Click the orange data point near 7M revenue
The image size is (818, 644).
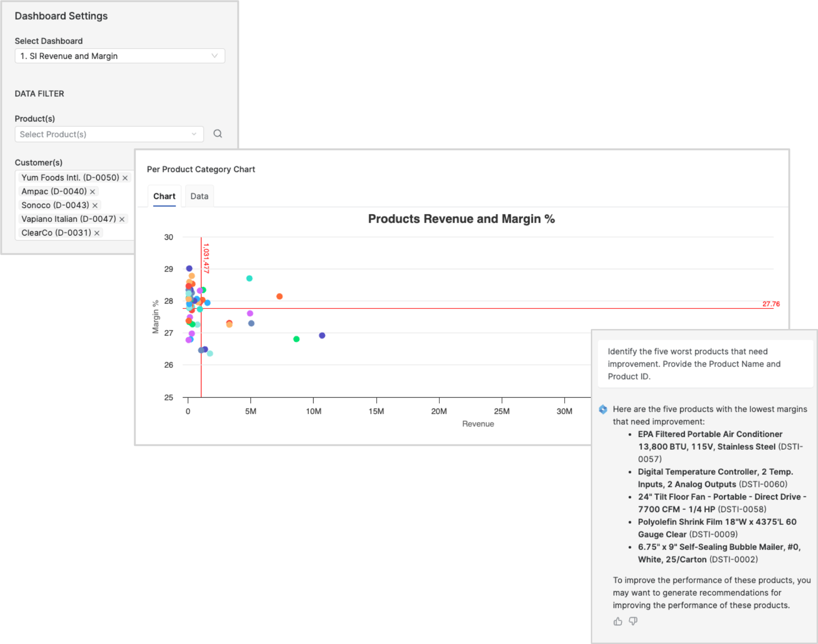click(x=280, y=296)
